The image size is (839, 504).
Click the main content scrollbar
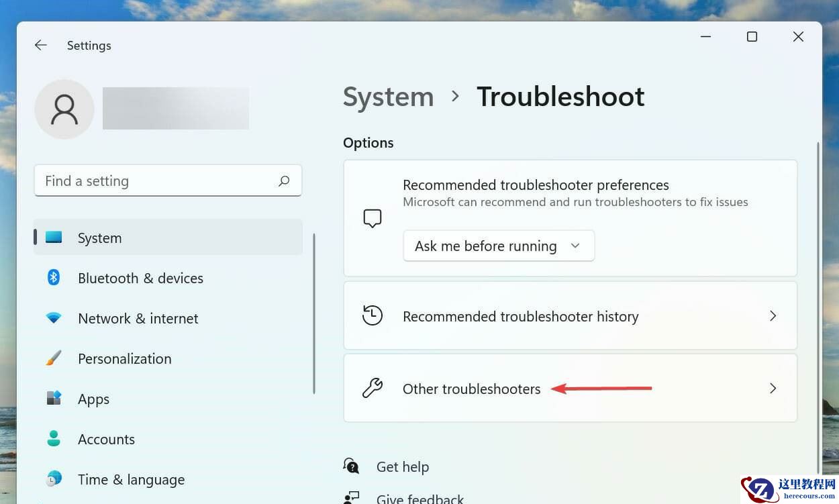click(x=818, y=307)
